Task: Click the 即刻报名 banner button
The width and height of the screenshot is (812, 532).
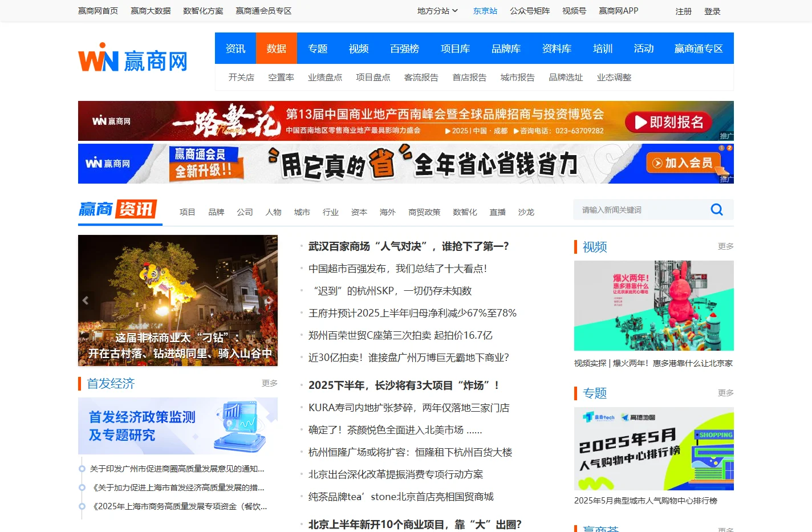Action: [x=668, y=122]
